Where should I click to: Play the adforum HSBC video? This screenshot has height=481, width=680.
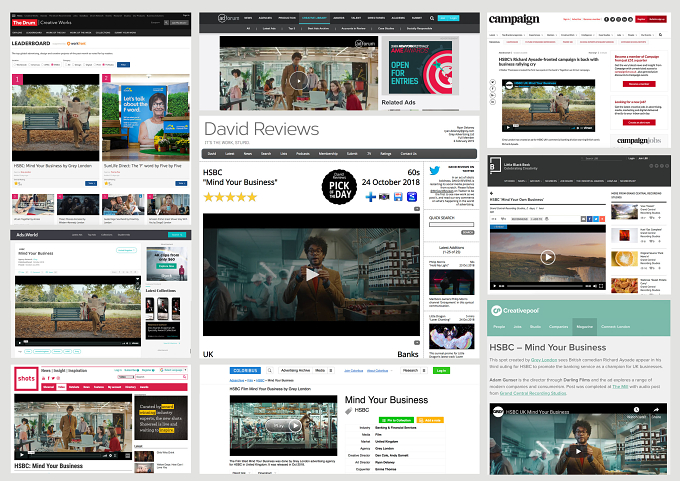298,80
